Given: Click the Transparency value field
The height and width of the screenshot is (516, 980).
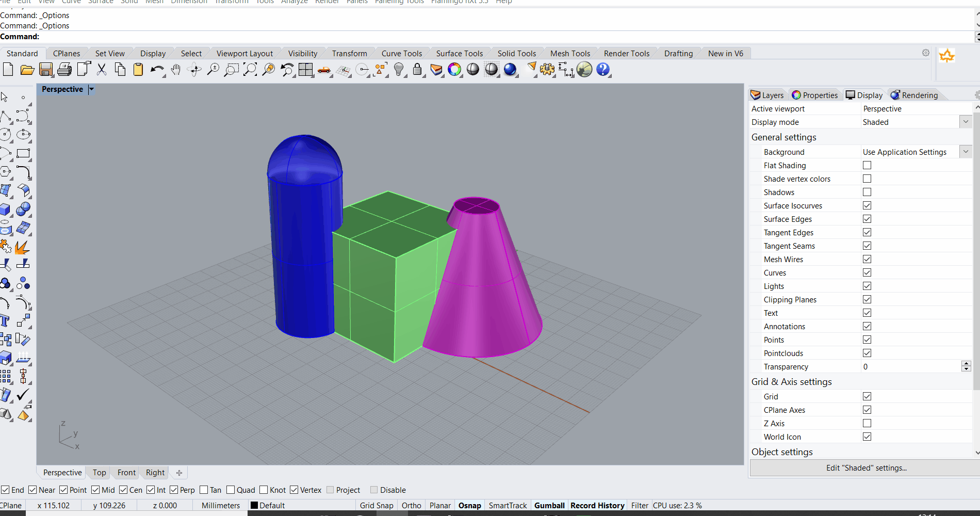Looking at the screenshot, I should pos(910,366).
